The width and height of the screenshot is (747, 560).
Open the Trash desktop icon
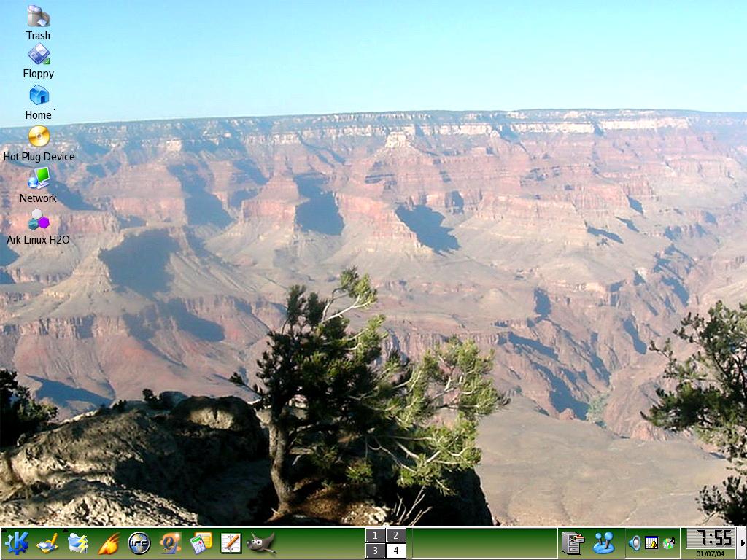click(x=38, y=16)
